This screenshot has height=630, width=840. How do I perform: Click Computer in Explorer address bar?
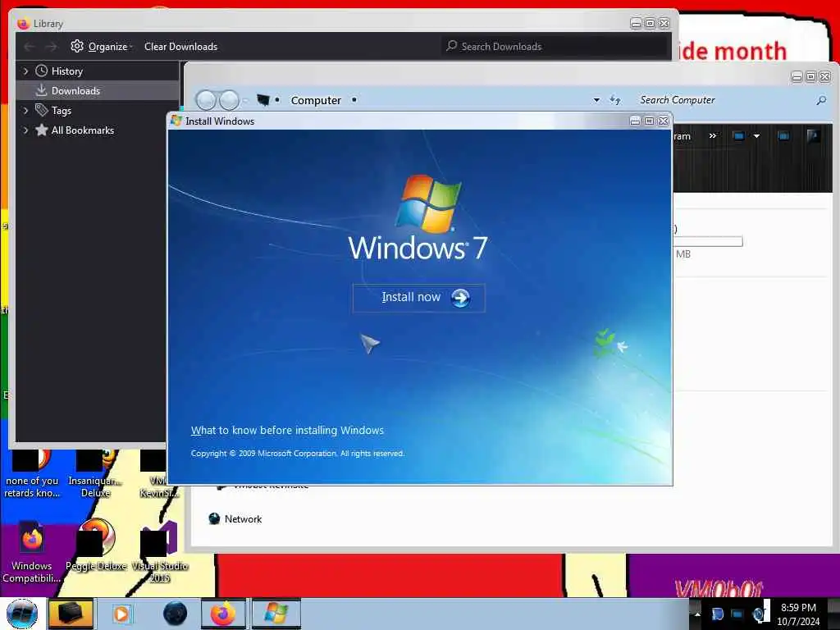pos(316,100)
